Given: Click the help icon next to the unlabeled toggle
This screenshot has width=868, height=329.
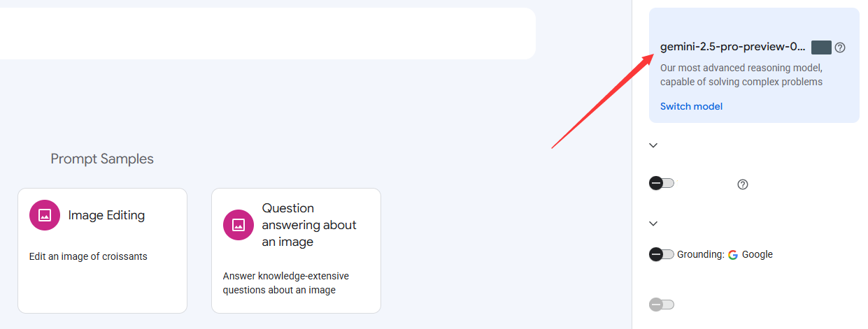Looking at the screenshot, I should [743, 184].
